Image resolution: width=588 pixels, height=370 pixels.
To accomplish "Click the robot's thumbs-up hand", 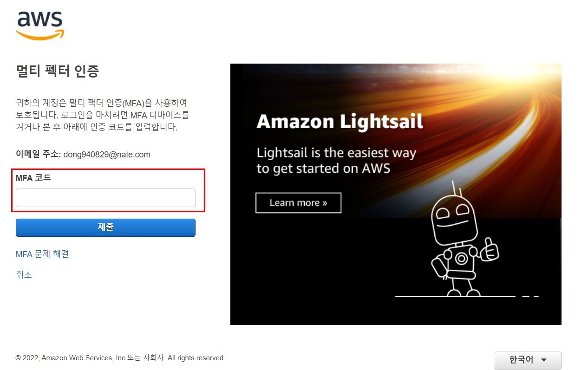I will (489, 249).
